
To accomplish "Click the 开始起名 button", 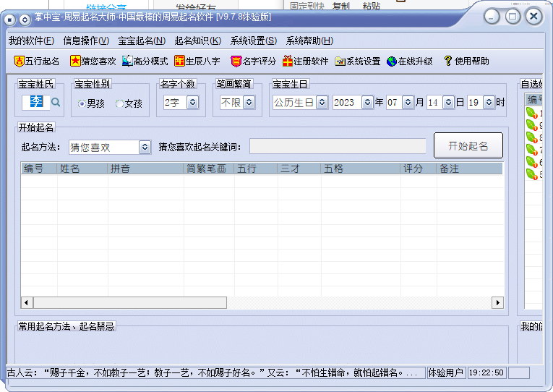I will coord(468,145).
